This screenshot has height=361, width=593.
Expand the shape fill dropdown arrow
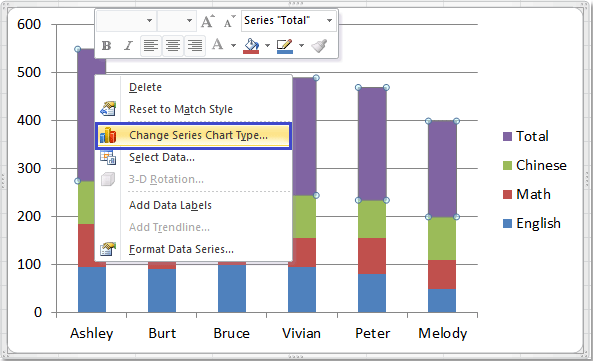click(x=267, y=46)
